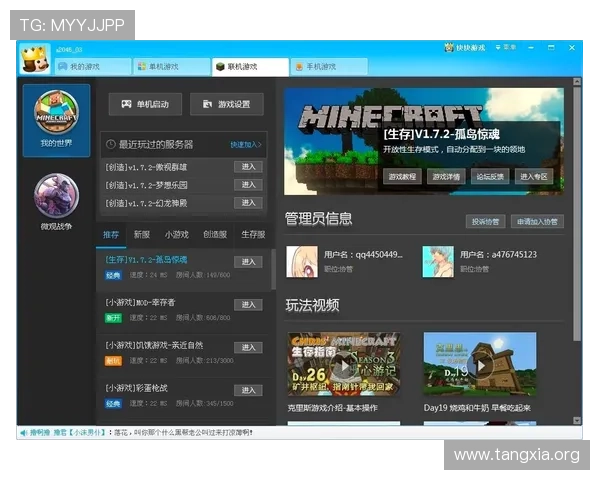Click the 单机启动 button
The width and height of the screenshot is (600, 480).
[x=145, y=104]
